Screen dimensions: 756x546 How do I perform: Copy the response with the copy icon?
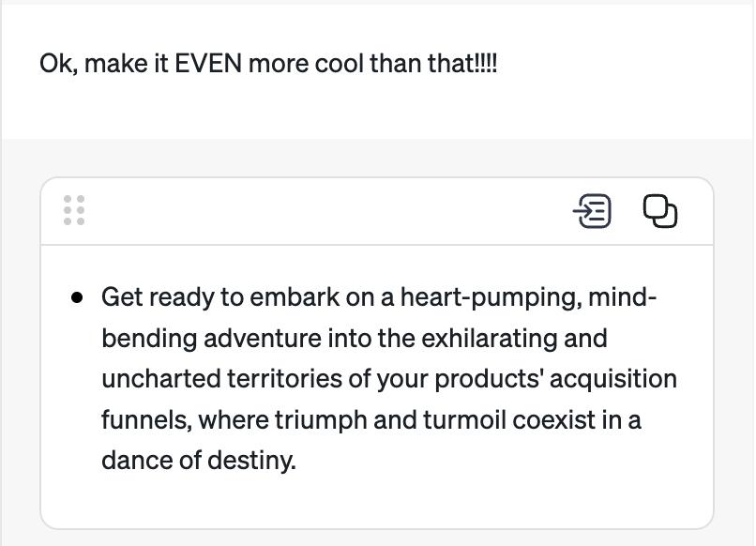point(660,211)
